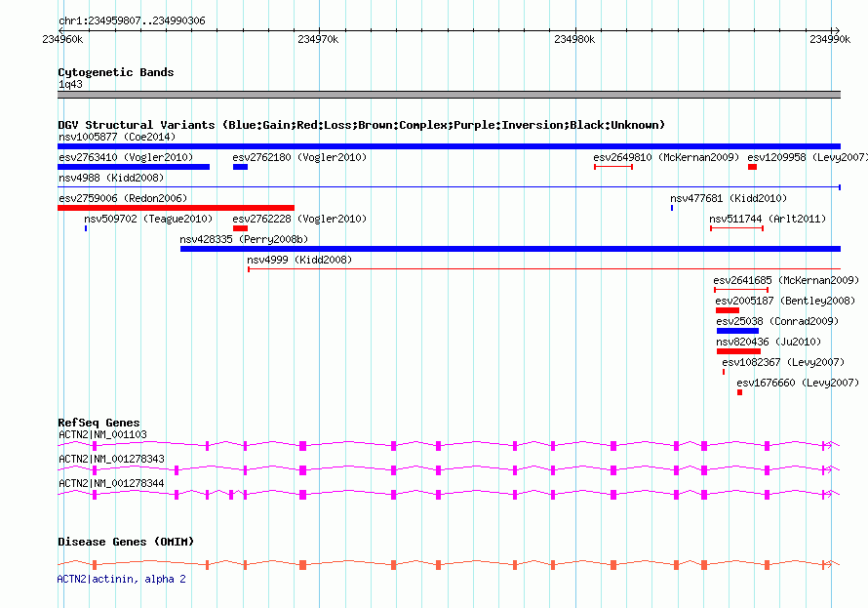
Task: Select the 234970k ruler tick label
Action: (318, 39)
